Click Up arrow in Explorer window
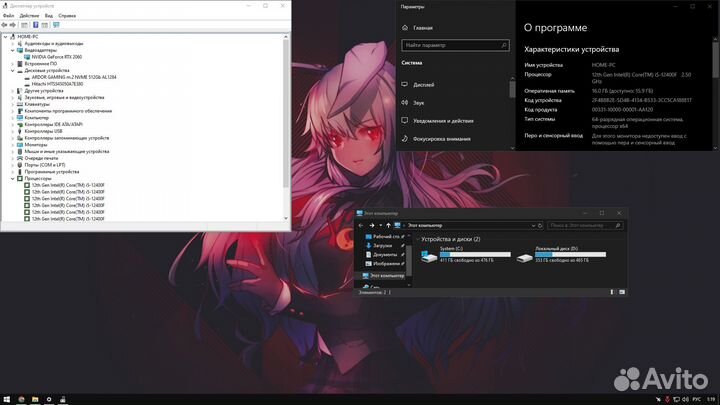Image resolution: width=720 pixels, height=405 pixels. tap(388, 225)
